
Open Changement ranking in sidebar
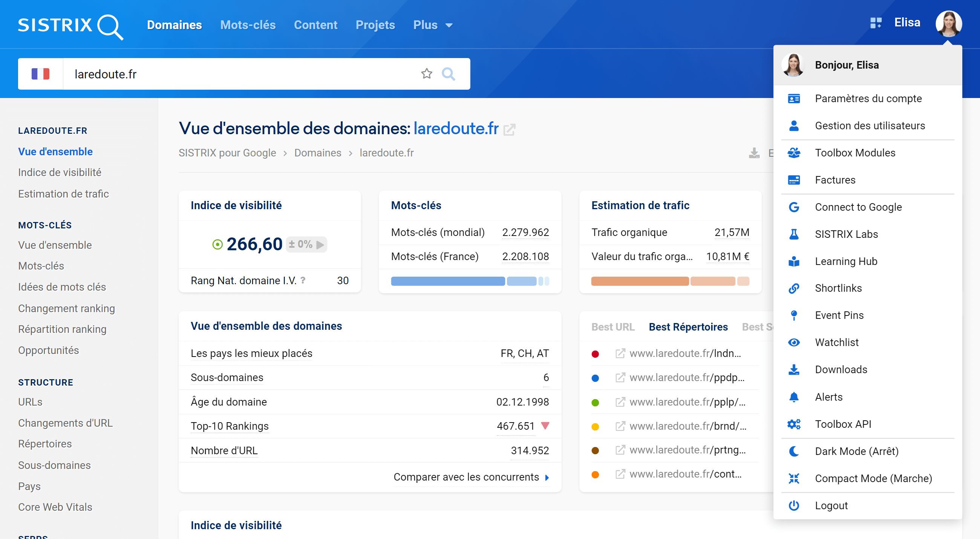coord(67,308)
